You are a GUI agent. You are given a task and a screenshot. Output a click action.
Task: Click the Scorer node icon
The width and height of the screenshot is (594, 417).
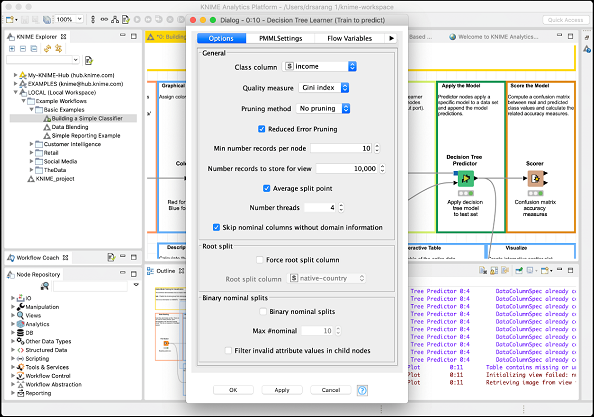(x=535, y=178)
